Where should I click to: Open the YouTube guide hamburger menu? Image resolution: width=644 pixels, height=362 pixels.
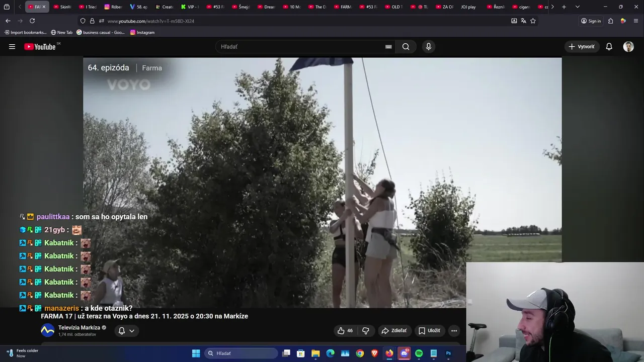pos(12,47)
